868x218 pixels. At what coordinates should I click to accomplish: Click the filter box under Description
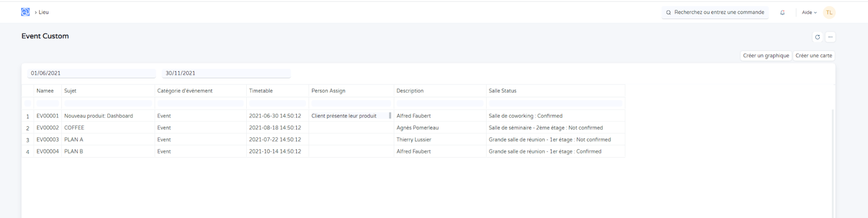(439, 103)
